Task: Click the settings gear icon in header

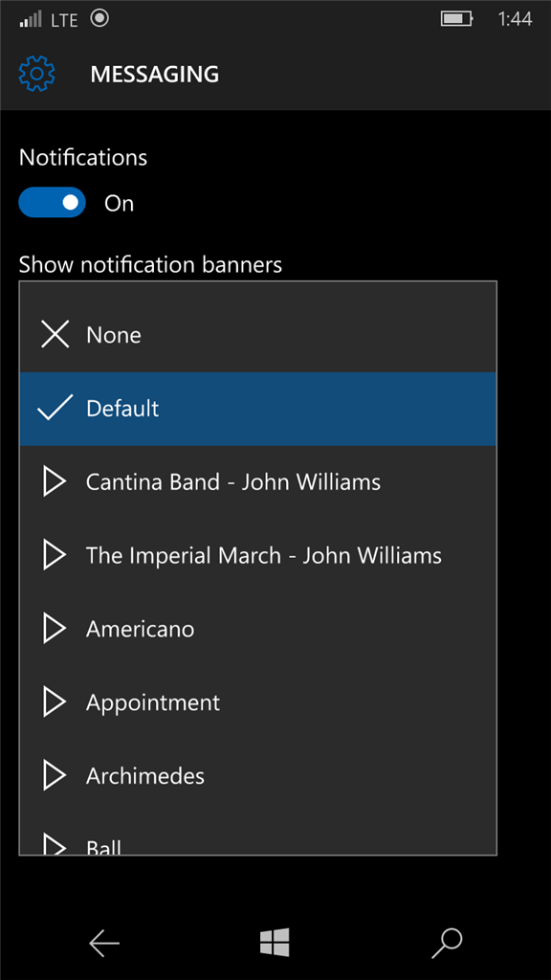Action: pyautogui.click(x=37, y=74)
